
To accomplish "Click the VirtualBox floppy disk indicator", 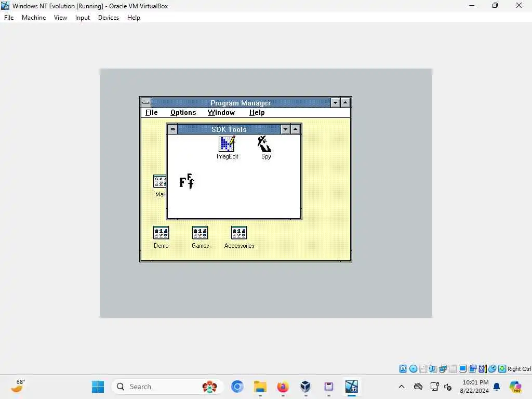I will pos(423,369).
